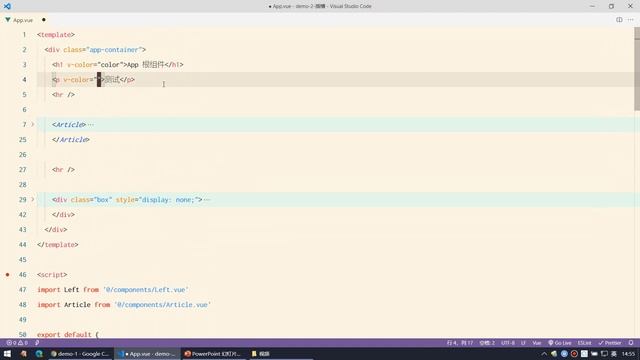Show hidden system tray icons
640x360 pixels.
pos(544,354)
